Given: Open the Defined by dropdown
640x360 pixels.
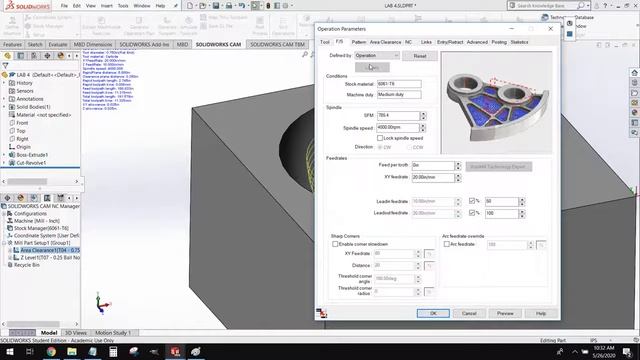Looking at the screenshot, I should coord(377,55).
